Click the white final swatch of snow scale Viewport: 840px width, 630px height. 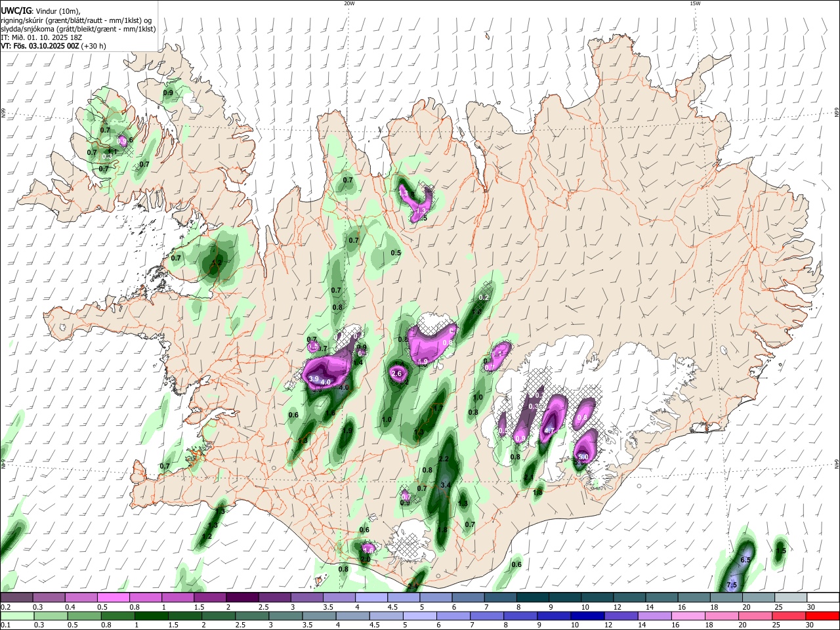(x=823, y=598)
